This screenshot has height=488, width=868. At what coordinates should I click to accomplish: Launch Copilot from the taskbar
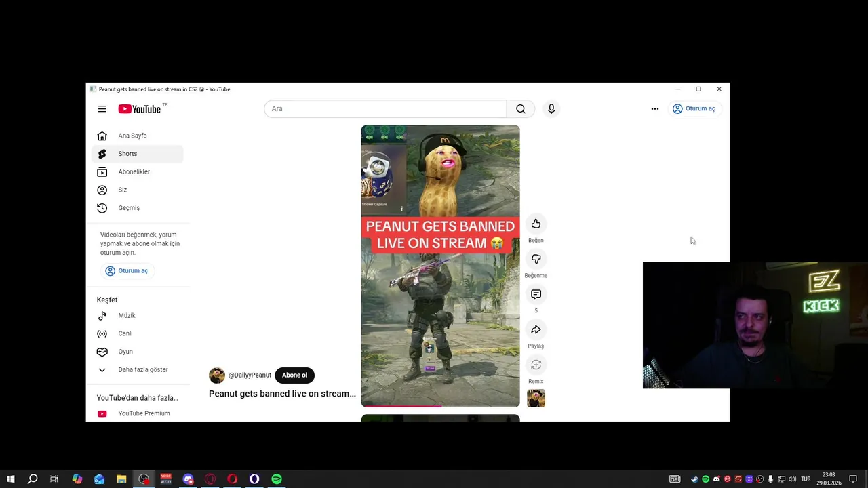tap(77, 479)
